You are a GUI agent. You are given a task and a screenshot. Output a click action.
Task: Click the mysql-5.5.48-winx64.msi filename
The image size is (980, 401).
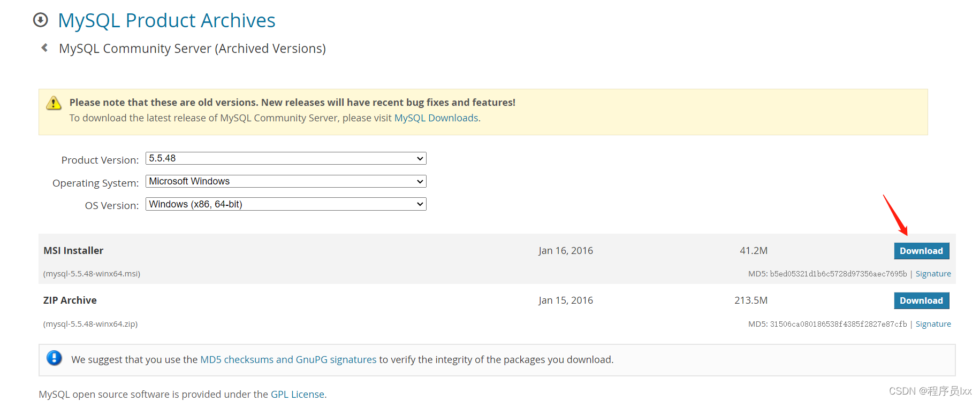point(92,274)
